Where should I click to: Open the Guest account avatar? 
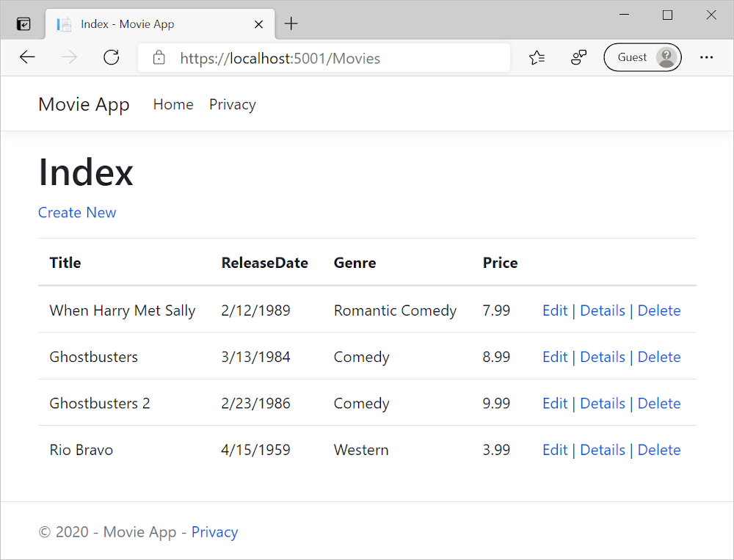click(x=642, y=57)
